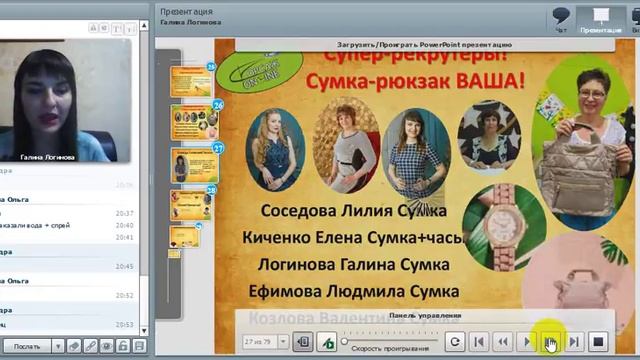Click the floppy-disk save chat icon
The image size is (640, 360).
point(139,346)
